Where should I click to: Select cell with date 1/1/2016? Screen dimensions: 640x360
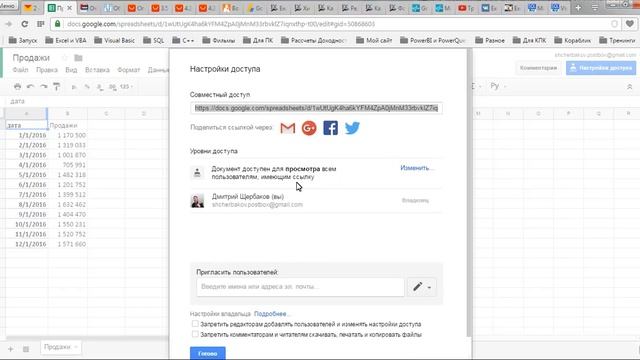coord(27,135)
